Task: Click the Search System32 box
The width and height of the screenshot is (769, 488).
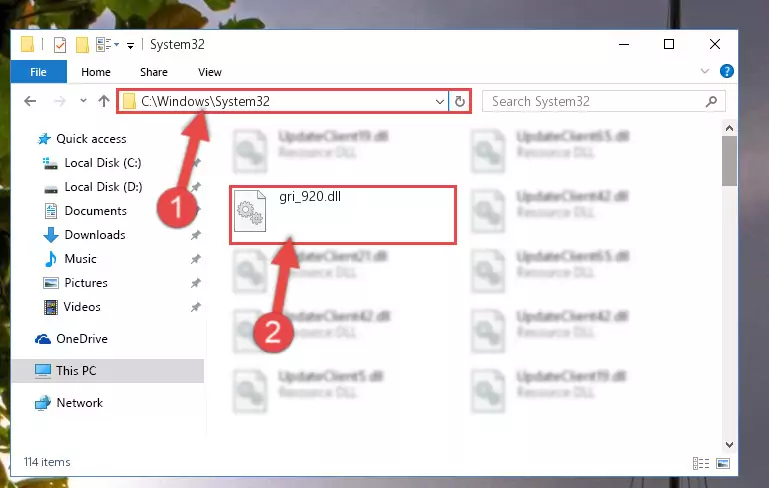Action: (603, 102)
